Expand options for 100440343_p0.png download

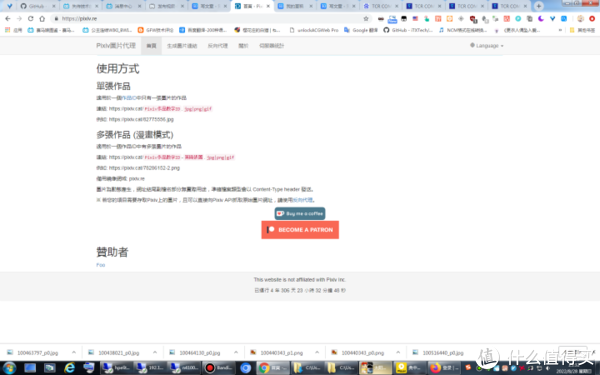point(398,352)
